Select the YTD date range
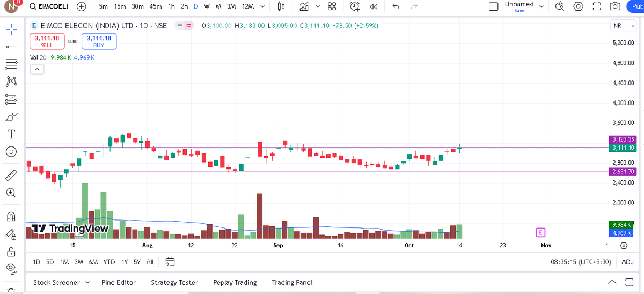This screenshot has height=294, width=644. pyautogui.click(x=109, y=262)
